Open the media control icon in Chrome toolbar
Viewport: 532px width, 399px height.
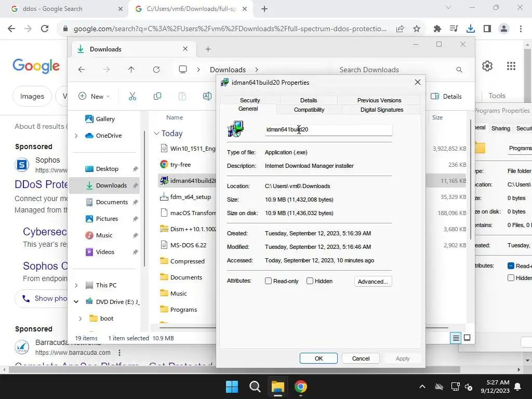454,29
